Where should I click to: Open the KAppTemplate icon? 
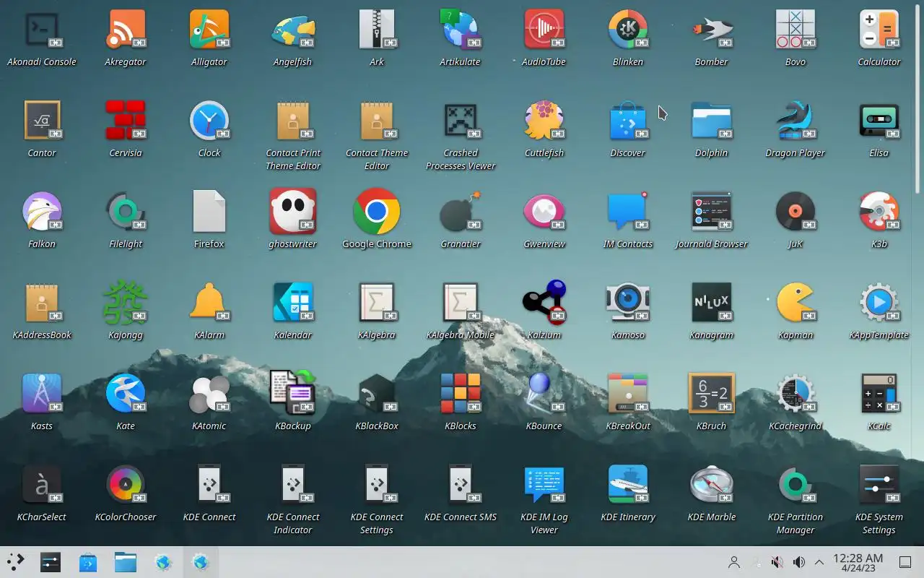coord(879,302)
